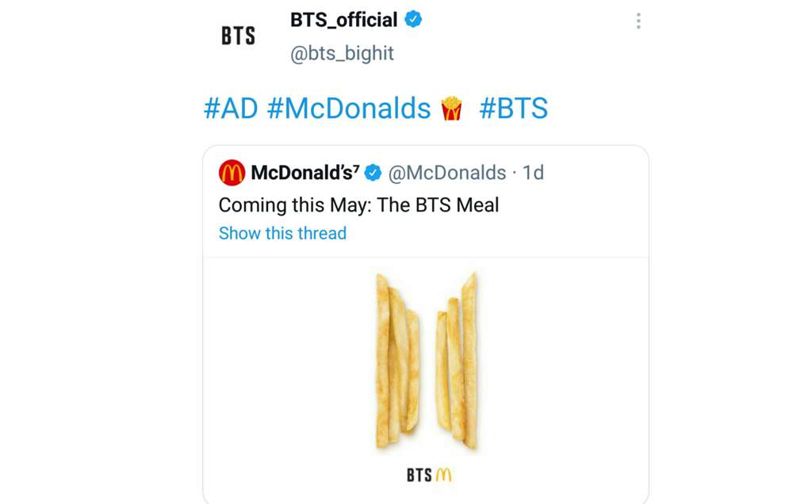Viewport: 812px width, 504px height.
Task: Open the BTS_official display name
Action: point(344,20)
